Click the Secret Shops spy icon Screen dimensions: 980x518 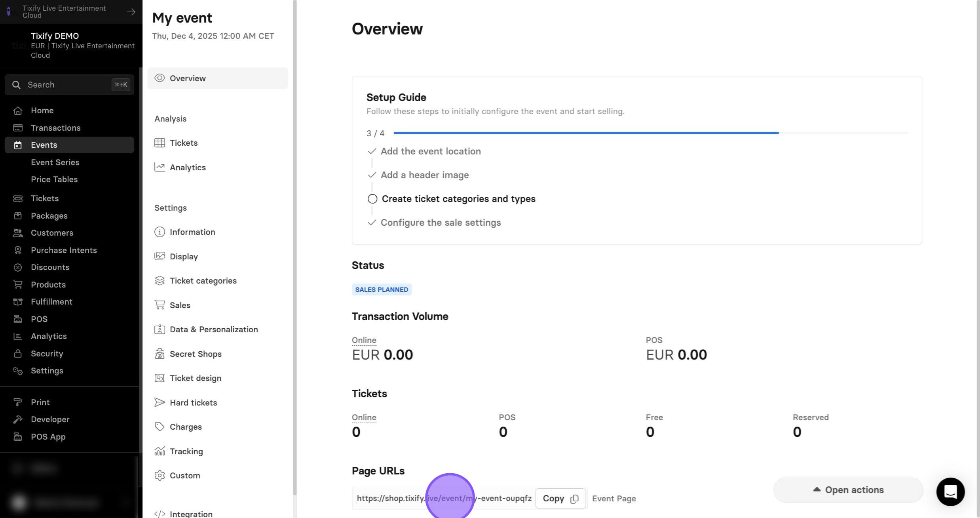160,354
